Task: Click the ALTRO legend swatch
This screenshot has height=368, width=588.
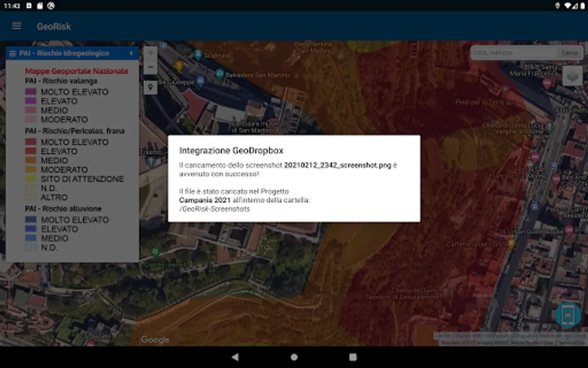Action: pyautogui.click(x=31, y=197)
